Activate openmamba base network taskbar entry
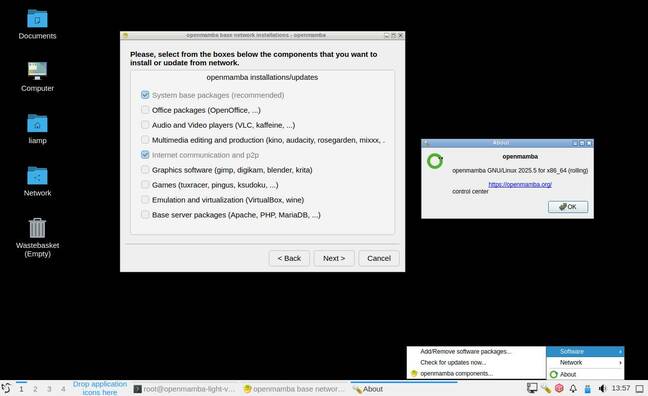 [x=294, y=389]
